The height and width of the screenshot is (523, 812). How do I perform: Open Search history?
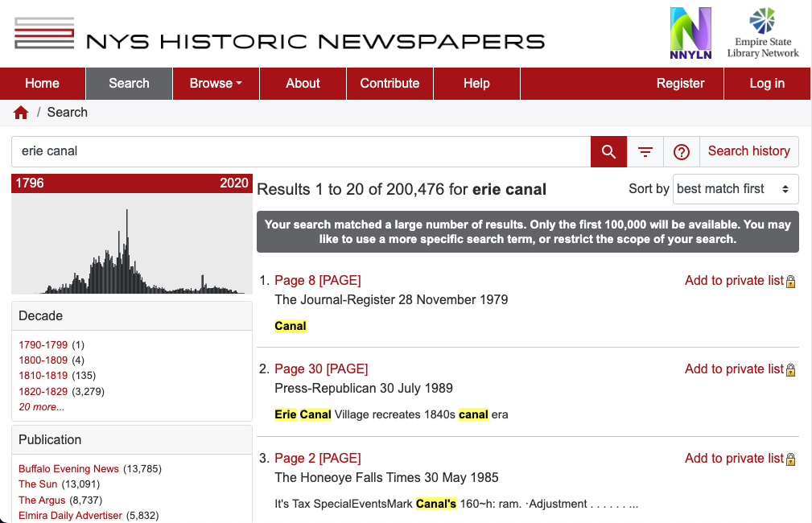(748, 151)
